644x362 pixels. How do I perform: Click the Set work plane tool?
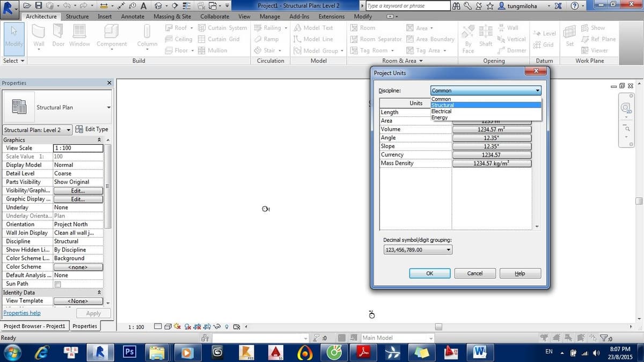570,36
